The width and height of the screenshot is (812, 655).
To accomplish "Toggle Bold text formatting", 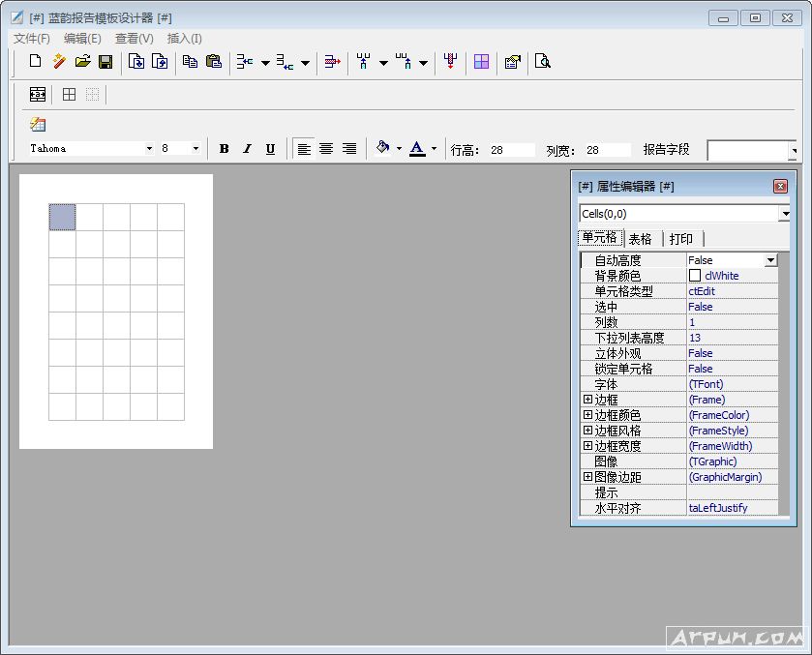I will coord(224,149).
